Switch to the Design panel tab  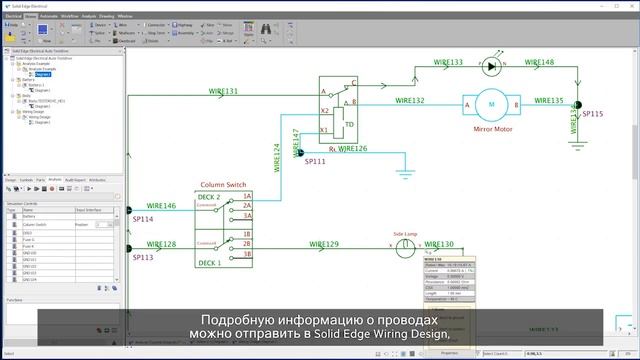pos(11,180)
